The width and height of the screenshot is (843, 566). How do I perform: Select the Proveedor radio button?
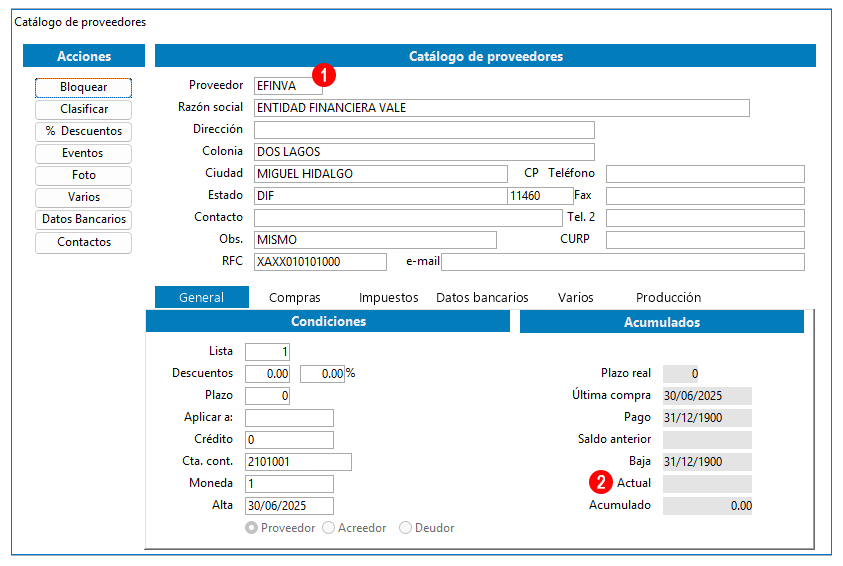tap(251, 528)
